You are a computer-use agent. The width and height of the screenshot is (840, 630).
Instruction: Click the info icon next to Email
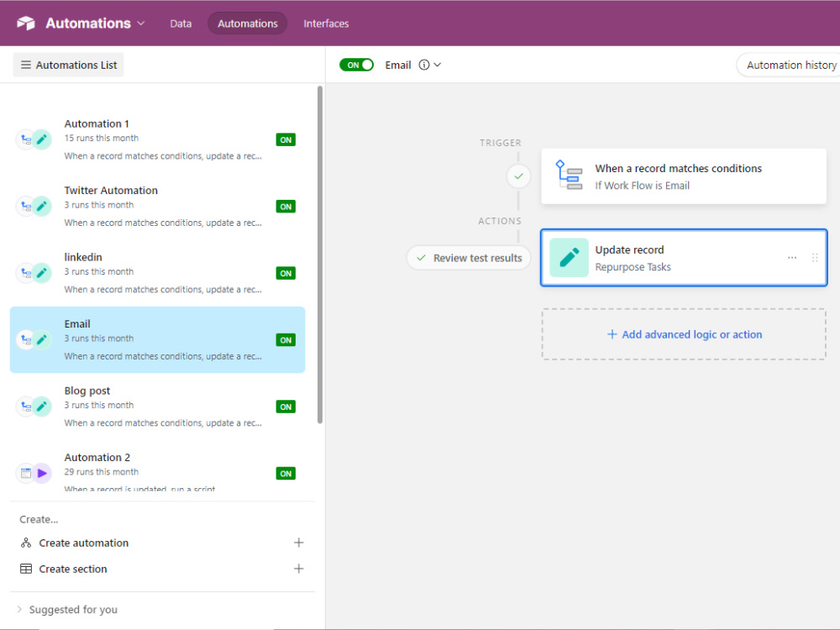pyautogui.click(x=423, y=65)
